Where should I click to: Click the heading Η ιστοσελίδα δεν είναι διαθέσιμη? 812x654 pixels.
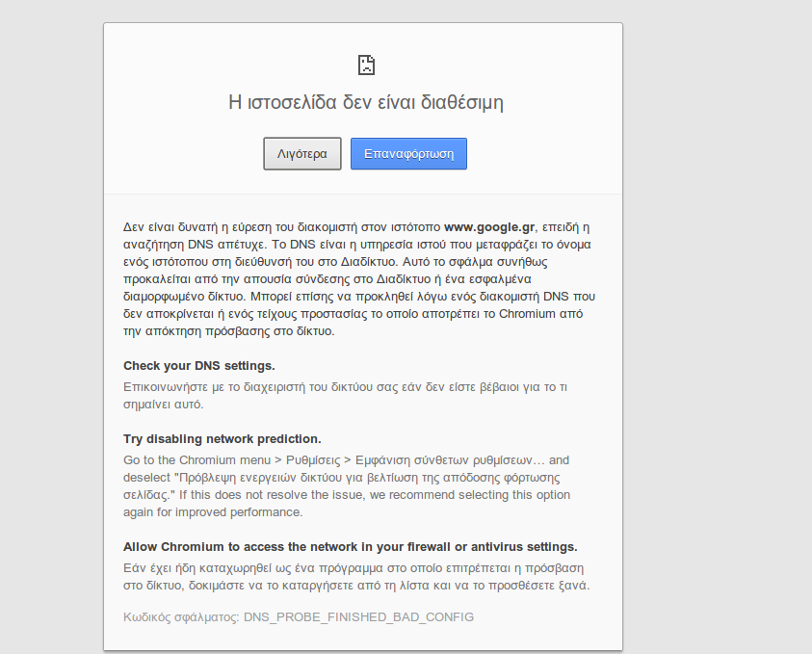coord(365,102)
